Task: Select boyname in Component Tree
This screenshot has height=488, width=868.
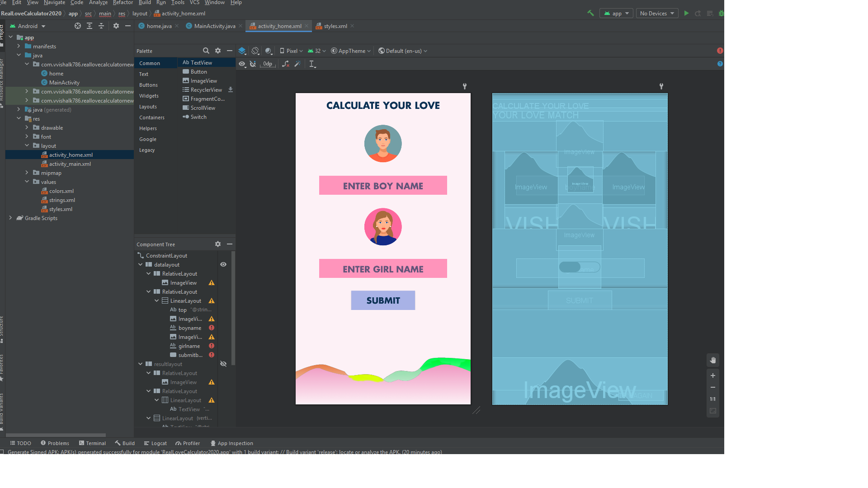Action: click(189, 328)
